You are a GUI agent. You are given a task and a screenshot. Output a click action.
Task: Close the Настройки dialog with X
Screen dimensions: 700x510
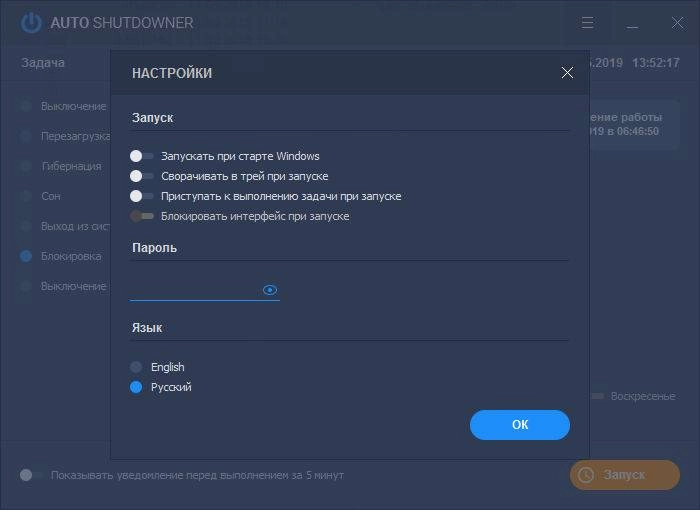click(x=567, y=73)
